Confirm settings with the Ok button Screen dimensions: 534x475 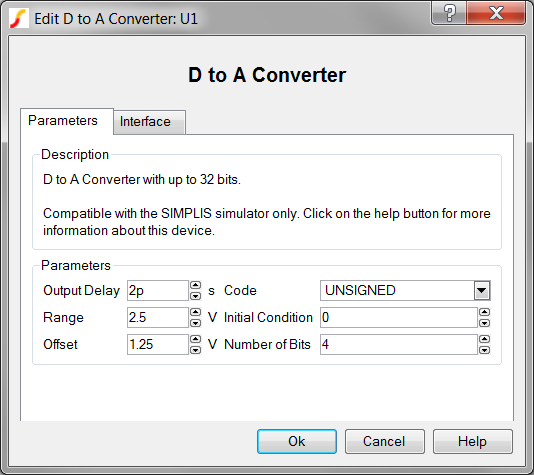[297, 441]
